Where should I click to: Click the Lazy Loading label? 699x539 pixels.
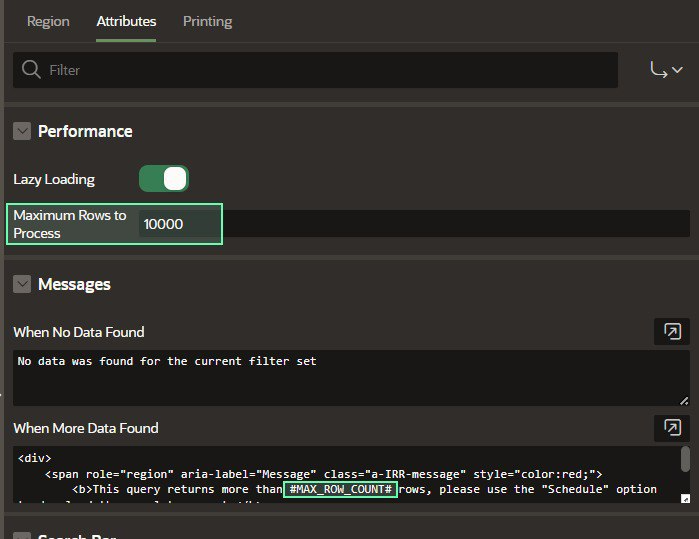pyautogui.click(x=54, y=179)
